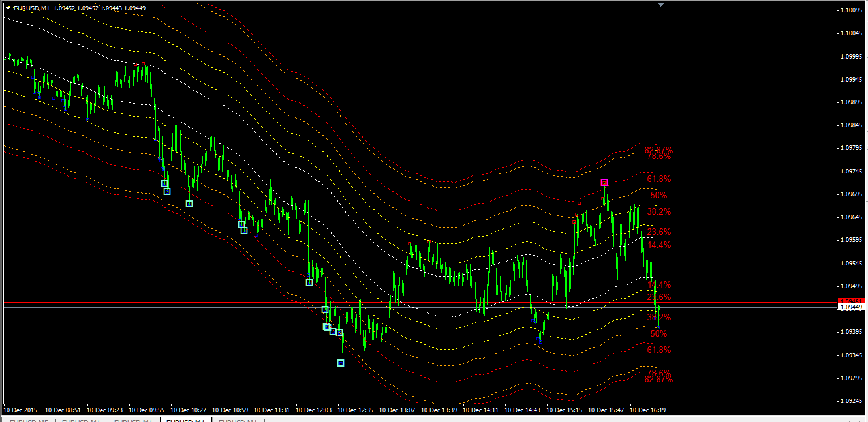Click the 1.09795 price on the axis
868x422 pixels.
pos(852,147)
